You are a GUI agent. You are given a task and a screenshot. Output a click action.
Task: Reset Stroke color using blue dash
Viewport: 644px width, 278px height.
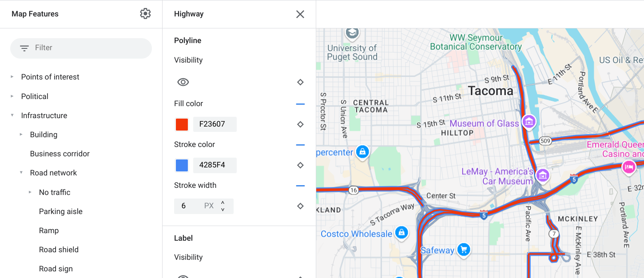click(300, 145)
